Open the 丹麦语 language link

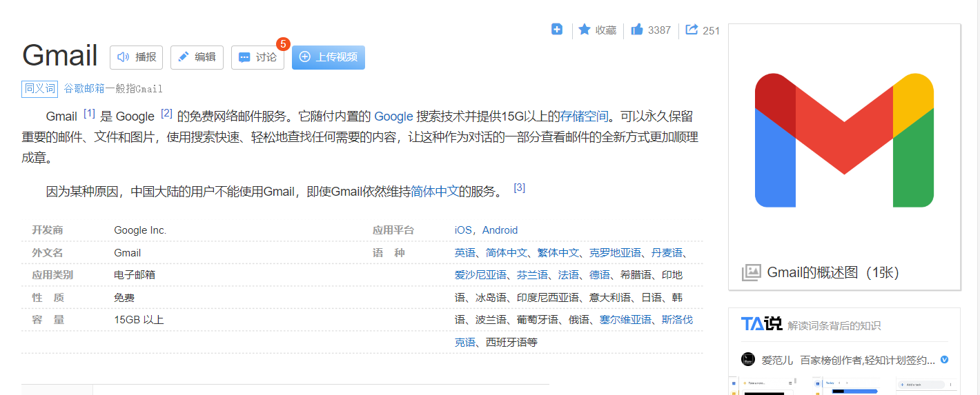pos(667,253)
